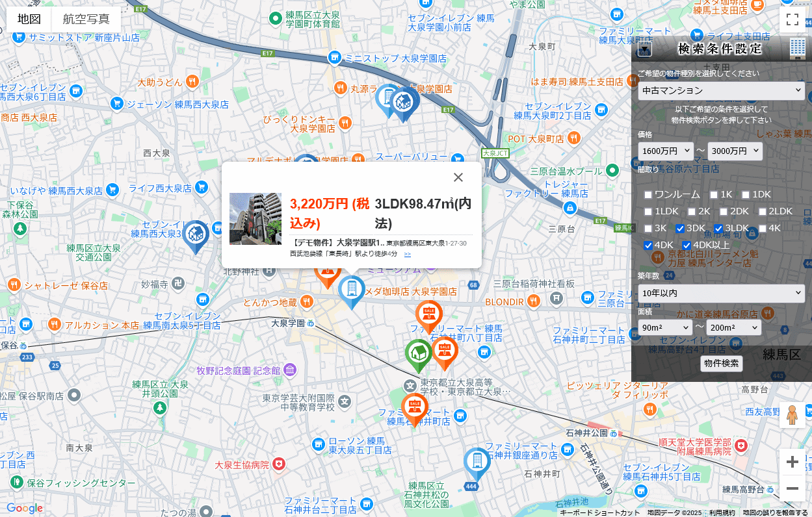812x517 pixels.
Task: Expand the building age dropdown 10年以内
Action: click(x=721, y=294)
